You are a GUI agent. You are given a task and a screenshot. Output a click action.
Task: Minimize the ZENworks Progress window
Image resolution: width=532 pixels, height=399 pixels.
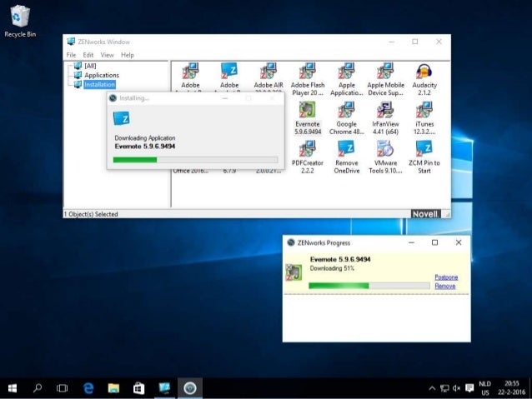tap(411, 242)
